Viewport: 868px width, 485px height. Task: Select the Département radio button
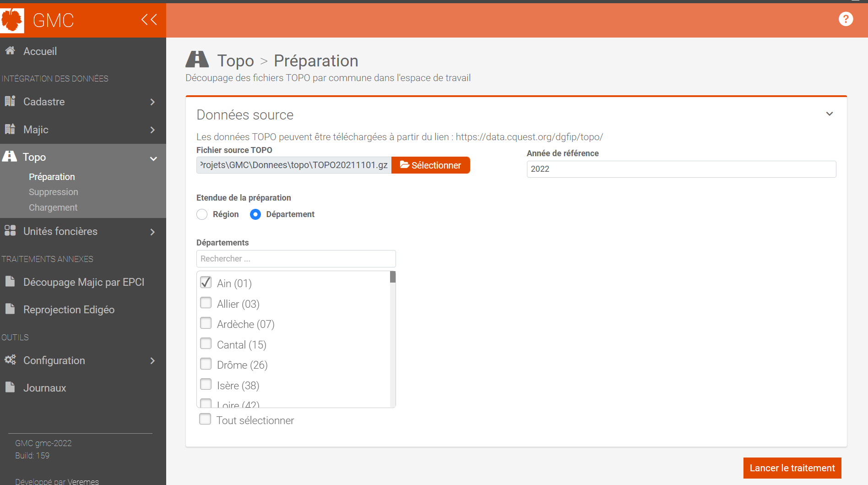click(255, 214)
